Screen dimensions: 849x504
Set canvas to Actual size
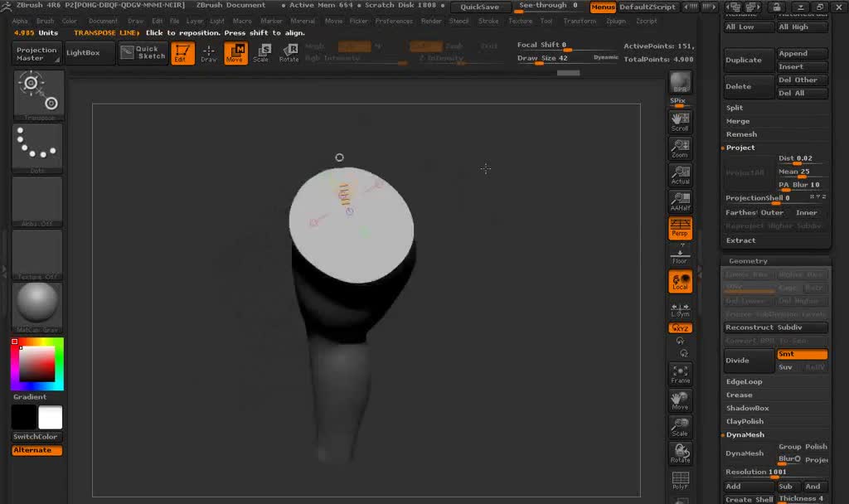(x=680, y=176)
